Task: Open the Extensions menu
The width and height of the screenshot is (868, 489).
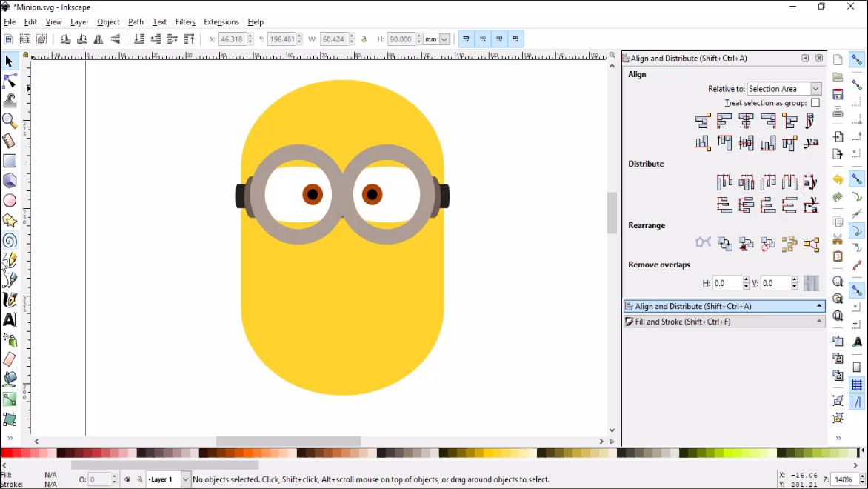Action: point(221,22)
